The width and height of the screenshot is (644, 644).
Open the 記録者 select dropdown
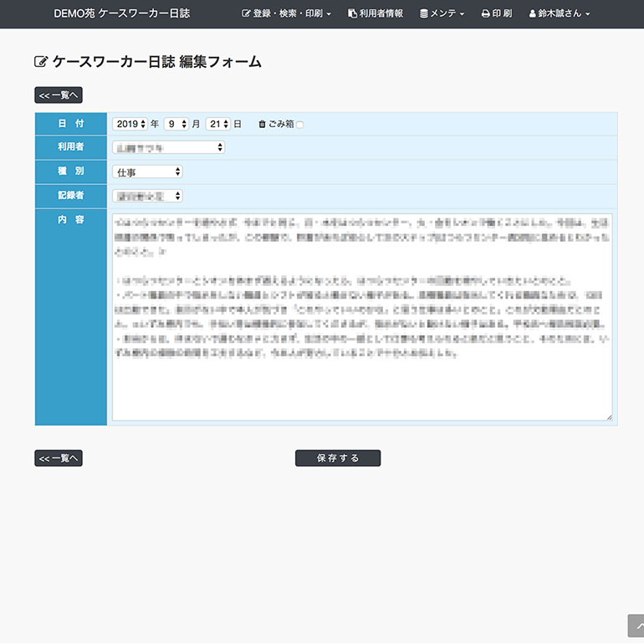tap(147, 196)
